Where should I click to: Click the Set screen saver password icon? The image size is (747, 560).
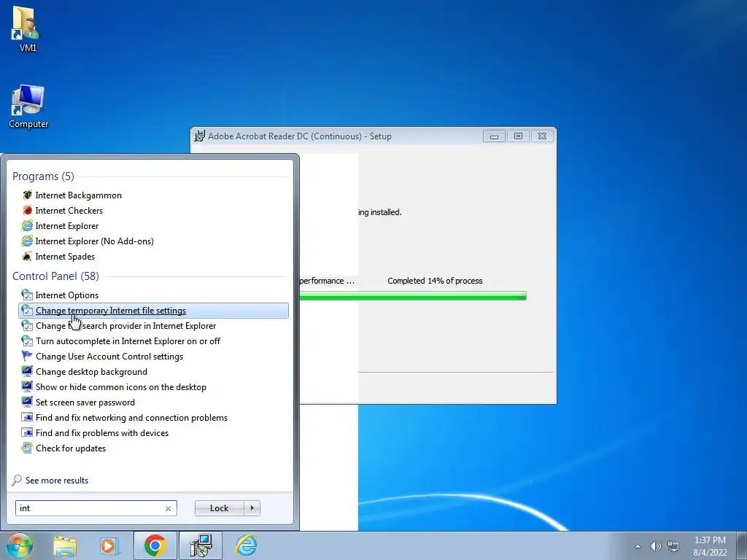click(27, 402)
